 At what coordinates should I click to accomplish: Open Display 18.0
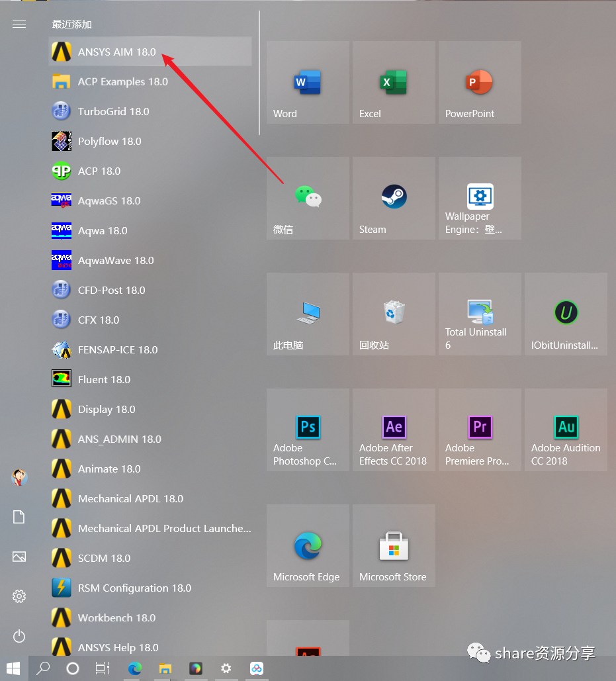point(150,410)
